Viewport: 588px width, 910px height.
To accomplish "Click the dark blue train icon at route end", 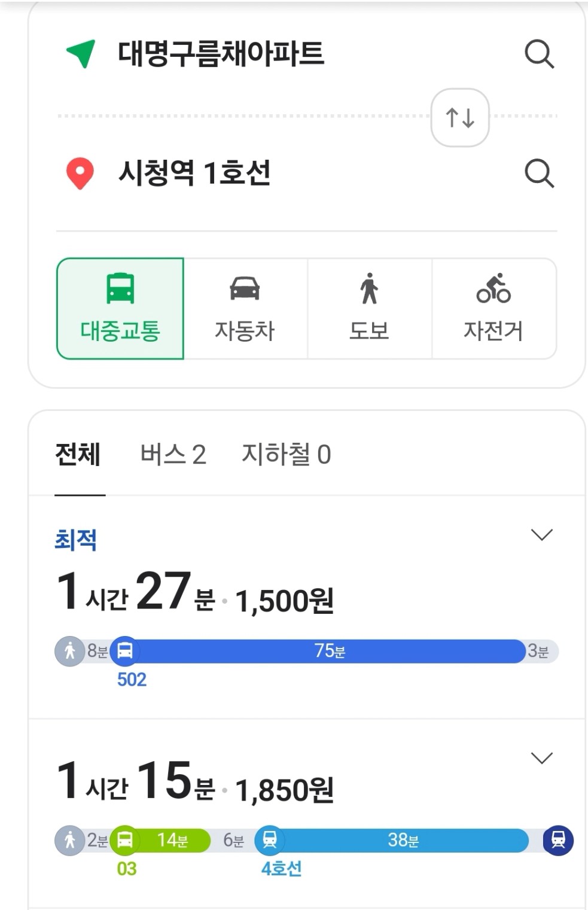I will click(x=558, y=840).
